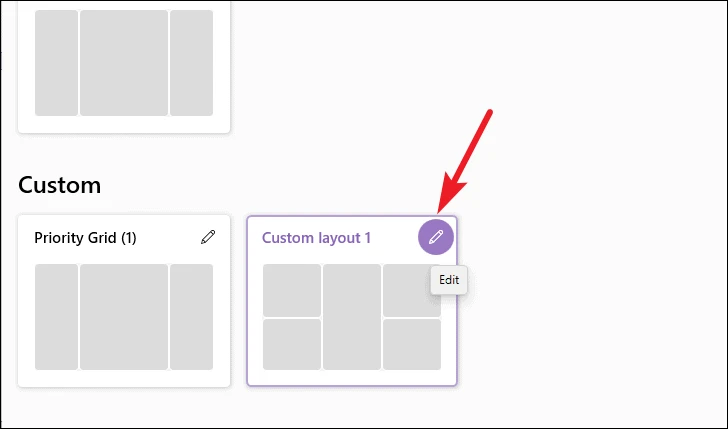Select the left zone of the top template card
Image resolution: width=728 pixels, height=429 pixels.
point(57,63)
